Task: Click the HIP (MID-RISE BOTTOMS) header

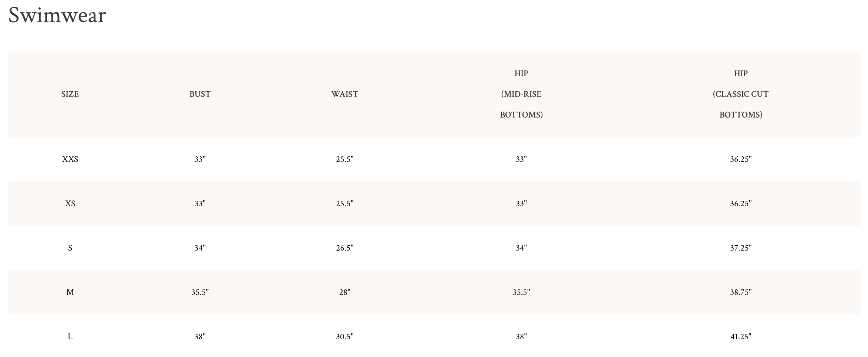Action: pos(521,94)
